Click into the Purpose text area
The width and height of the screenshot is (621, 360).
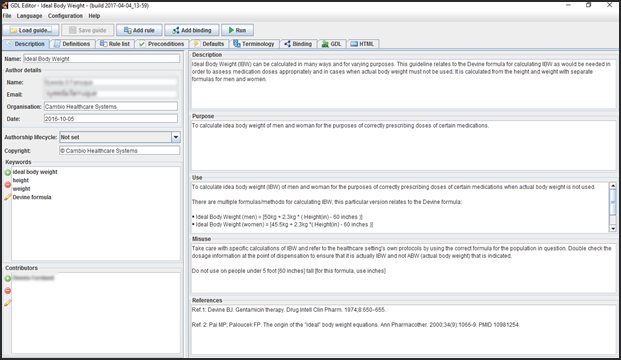[403, 145]
